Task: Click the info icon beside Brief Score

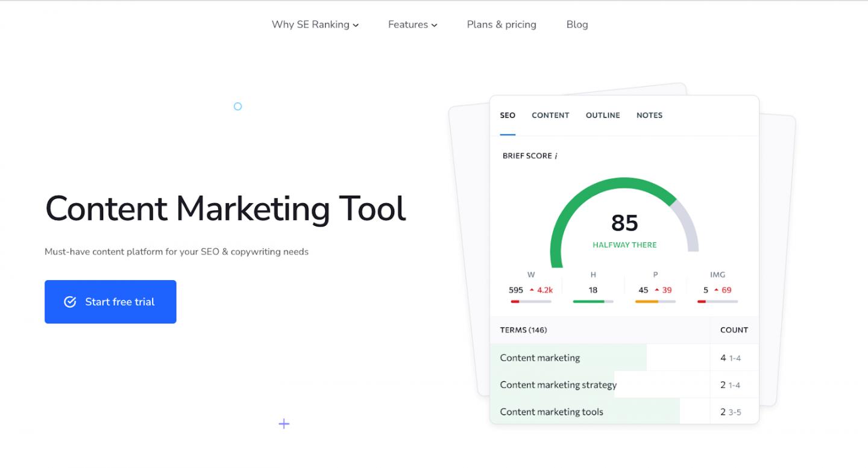Action: [556, 156]
